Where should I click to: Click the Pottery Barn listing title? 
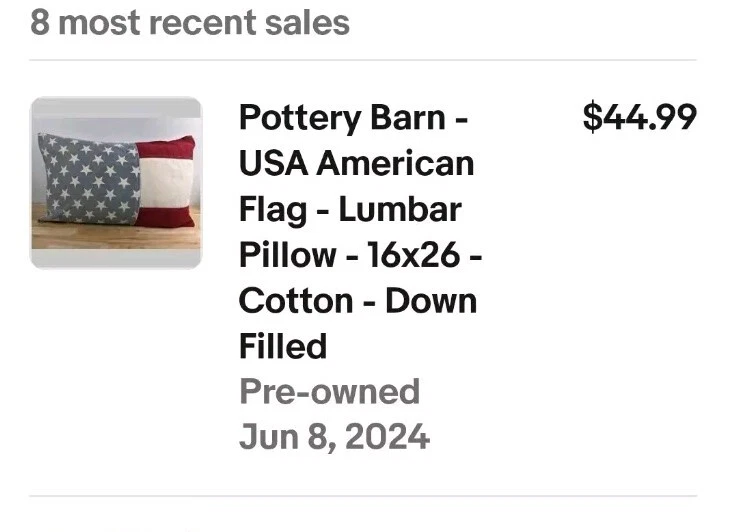[357, 232]
